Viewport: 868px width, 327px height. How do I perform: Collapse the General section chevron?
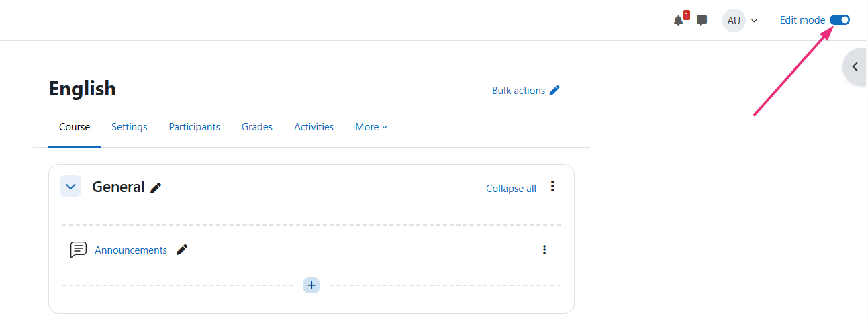(70, 186)
